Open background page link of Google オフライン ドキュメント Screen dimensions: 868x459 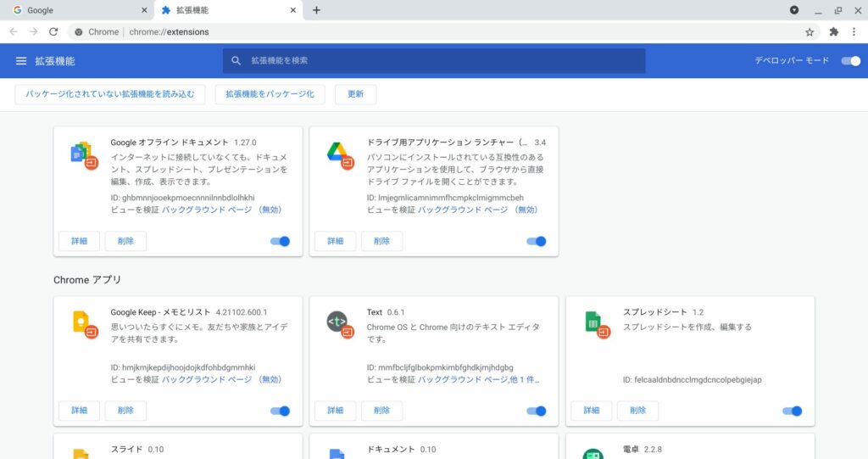click(x=222, y=210)
